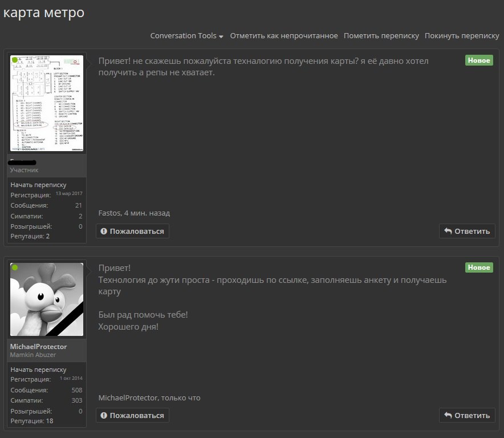Click green online indicator on first avatar
Image resolution: width=504 pixels, height=438 pixels.
pos(15,60)
